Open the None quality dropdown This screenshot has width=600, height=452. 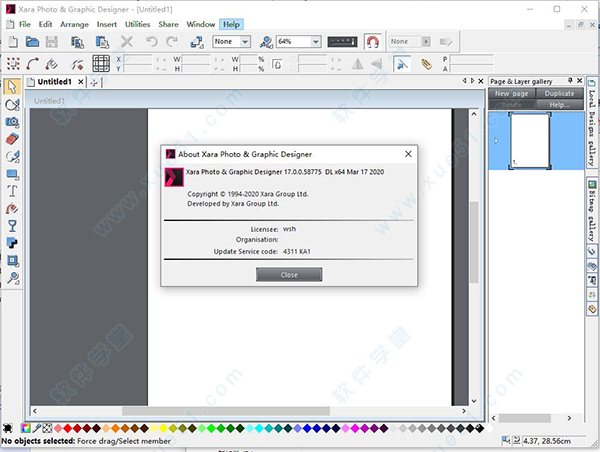[245, 41]
